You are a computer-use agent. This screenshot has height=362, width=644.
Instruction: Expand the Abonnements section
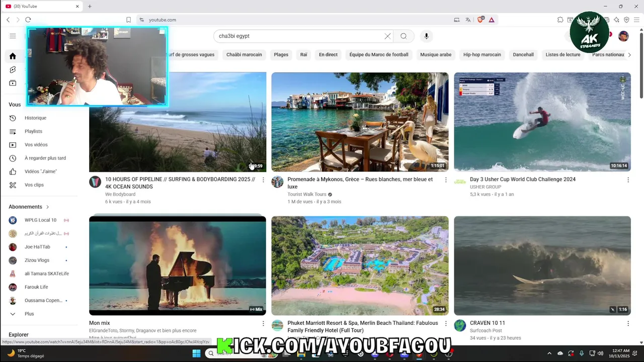[x=29, y=207]
